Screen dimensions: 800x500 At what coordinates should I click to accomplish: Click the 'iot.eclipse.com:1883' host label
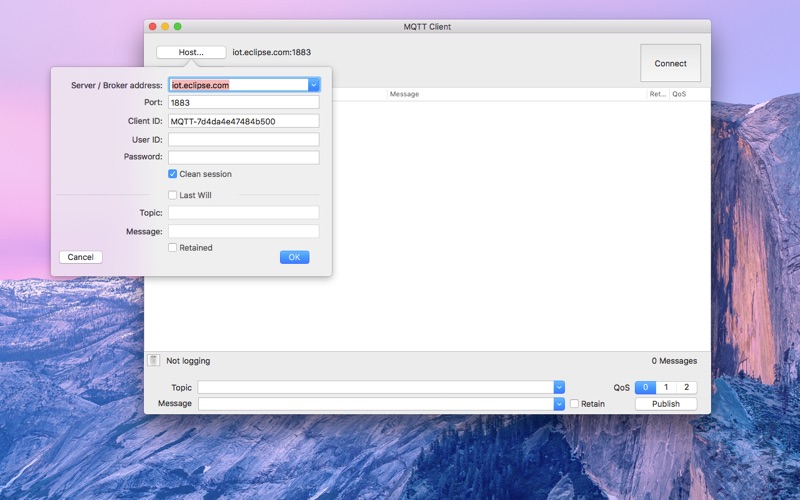(x=271, y=52)
